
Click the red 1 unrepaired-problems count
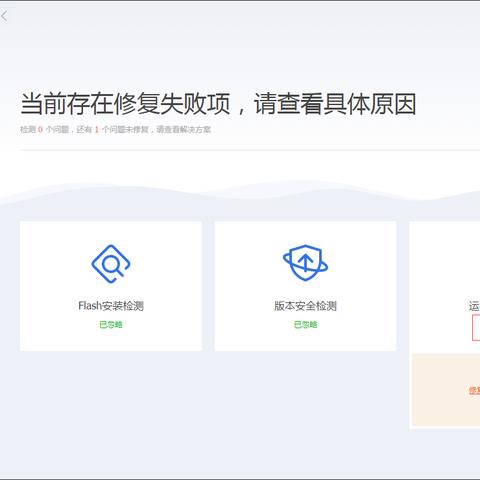97,129
